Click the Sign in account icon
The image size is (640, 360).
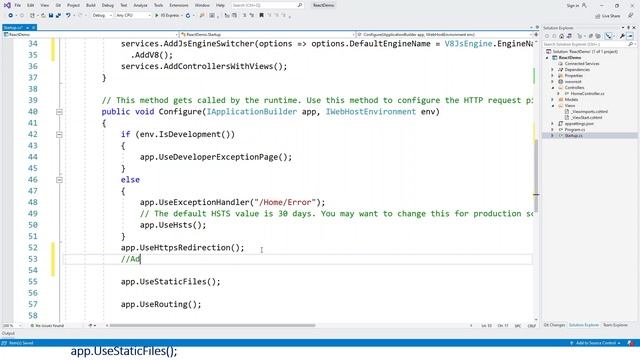584,5
